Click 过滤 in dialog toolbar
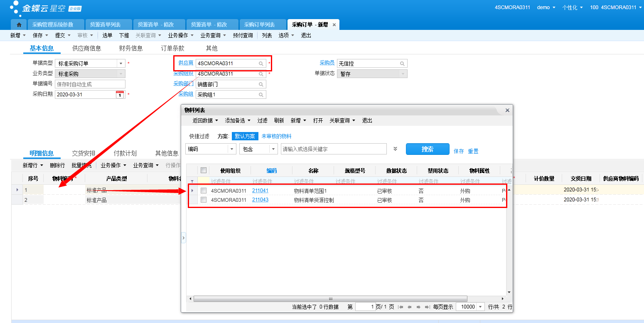 click(262, 120)
